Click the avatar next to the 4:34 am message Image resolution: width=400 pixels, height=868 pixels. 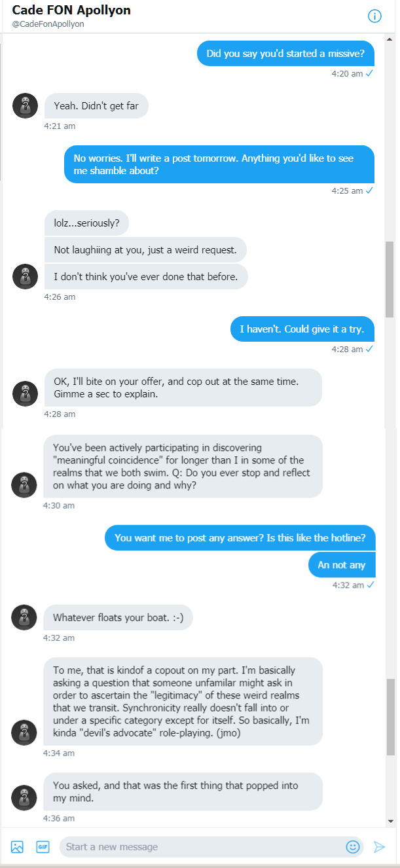24,732
